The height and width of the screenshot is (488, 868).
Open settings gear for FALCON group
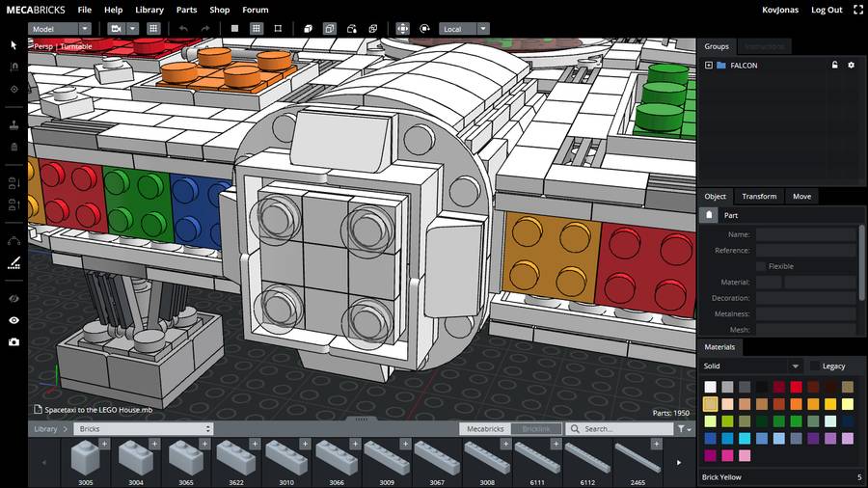click(x=852, y=66)
